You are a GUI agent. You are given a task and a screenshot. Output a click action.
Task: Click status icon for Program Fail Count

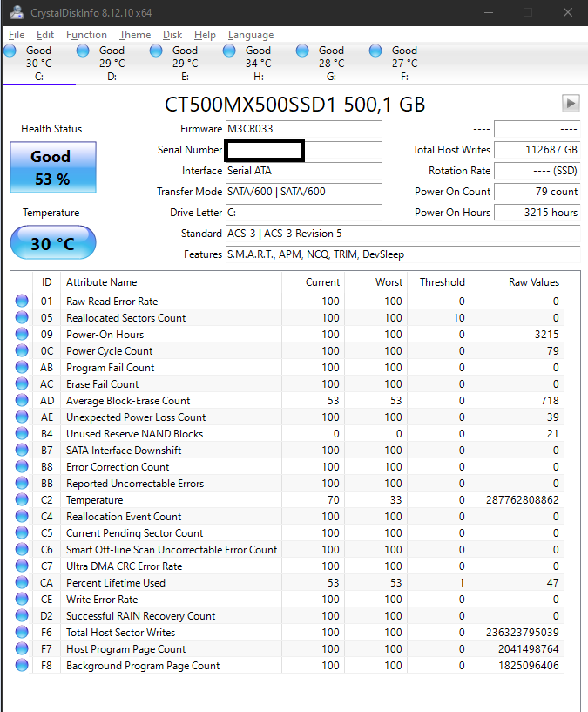pos(22,367)
